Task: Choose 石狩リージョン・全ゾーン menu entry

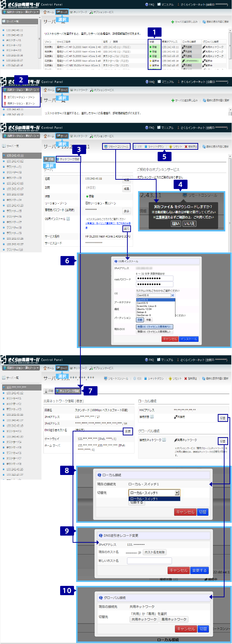Action: coord(21,103)
